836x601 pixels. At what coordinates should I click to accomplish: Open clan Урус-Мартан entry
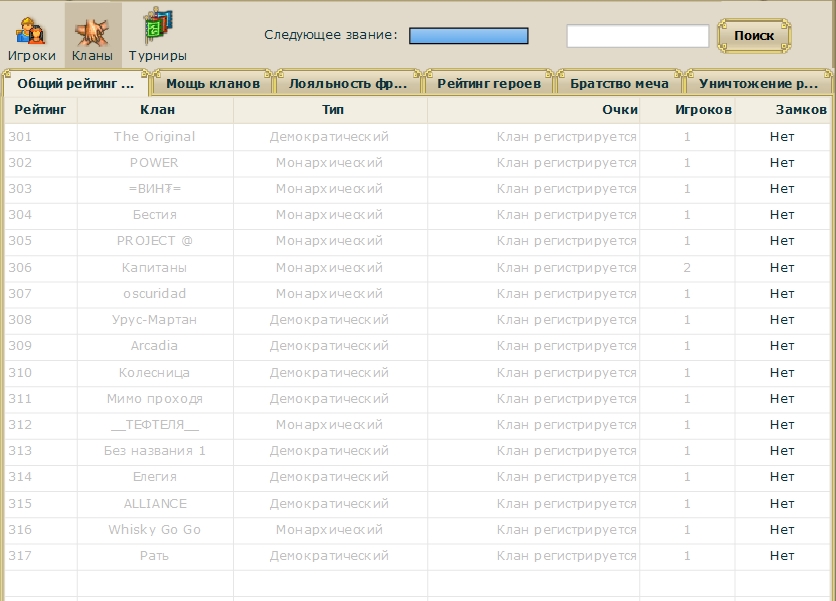coord(155,320)
